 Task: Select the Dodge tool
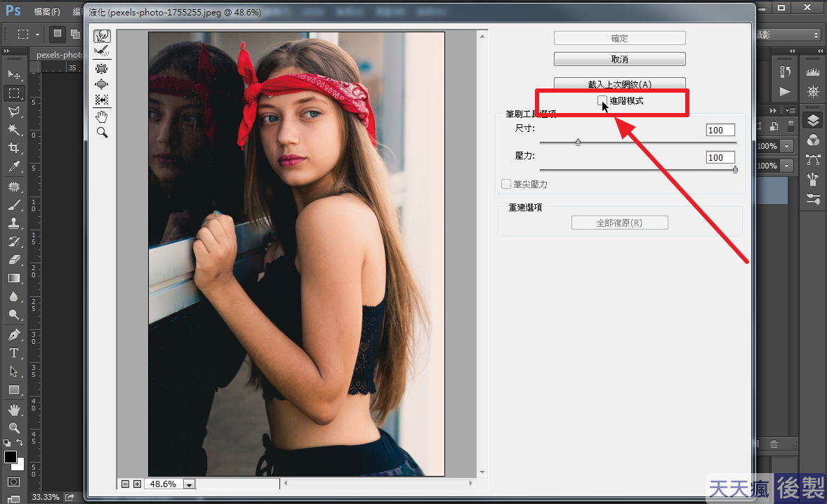(14, 314)
